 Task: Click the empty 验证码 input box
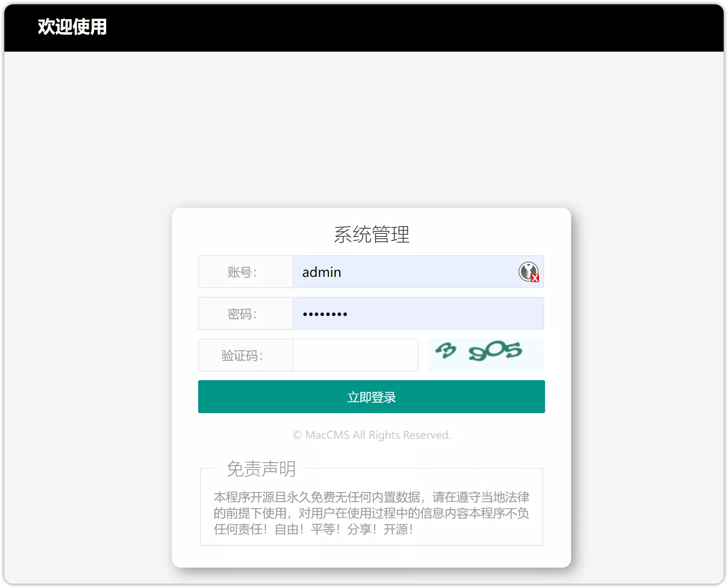[355, 355]
